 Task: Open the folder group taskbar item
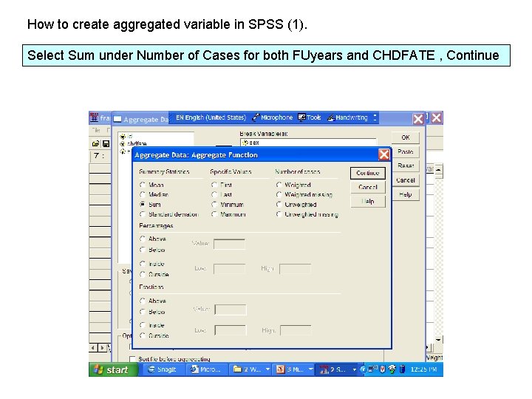click(x=250, y=369)
